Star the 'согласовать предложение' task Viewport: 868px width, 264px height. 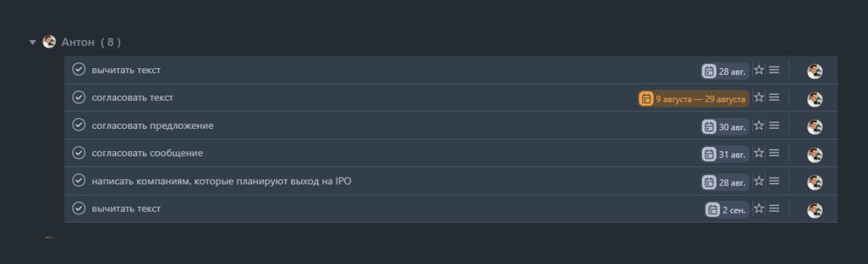759,126
